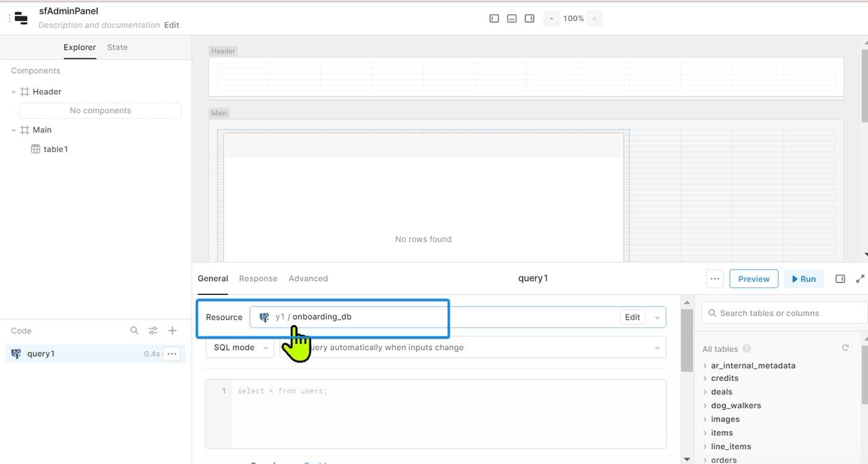
Task: Open the Advanced tab
Action: click(x=308, y=279)
